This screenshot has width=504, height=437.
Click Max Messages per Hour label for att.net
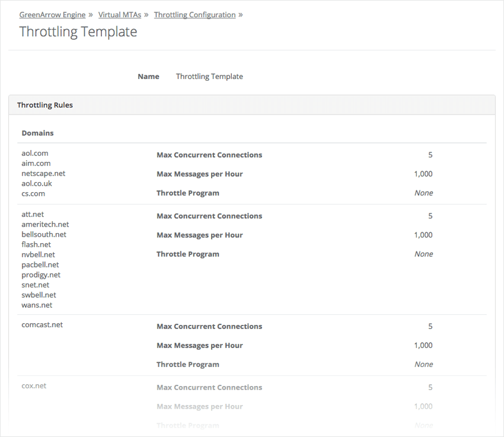[199, 235]
